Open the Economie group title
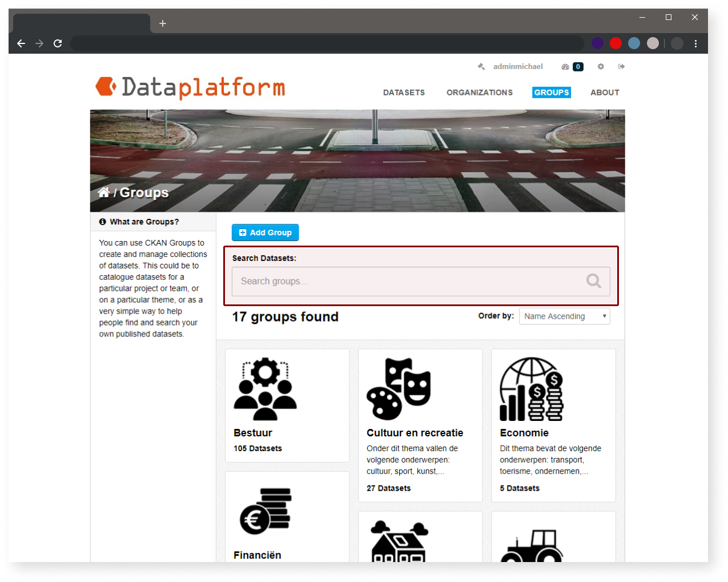728x582 pixels. [524, 433]
